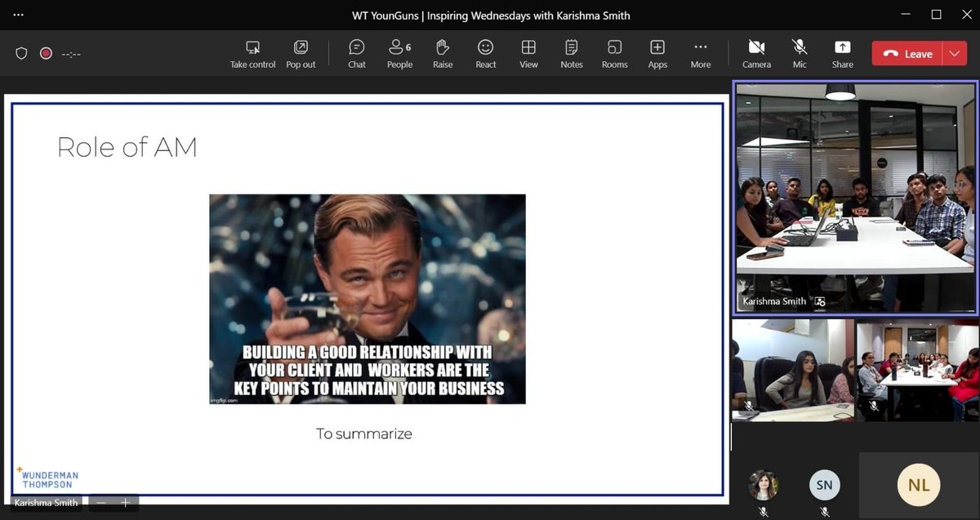
Task: Click the 'Role of AM' slide title
Action: point(127,148)
